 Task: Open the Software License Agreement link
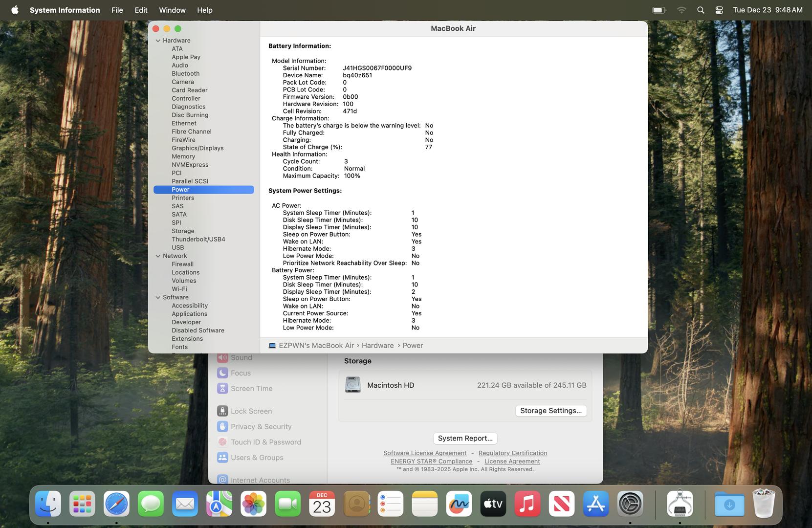[425, 453]
